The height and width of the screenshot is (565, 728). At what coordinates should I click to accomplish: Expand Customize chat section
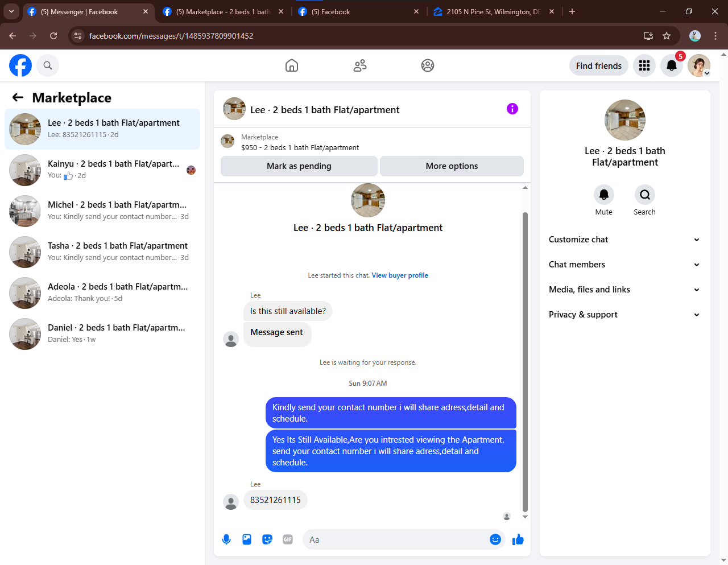pos(624,240)
